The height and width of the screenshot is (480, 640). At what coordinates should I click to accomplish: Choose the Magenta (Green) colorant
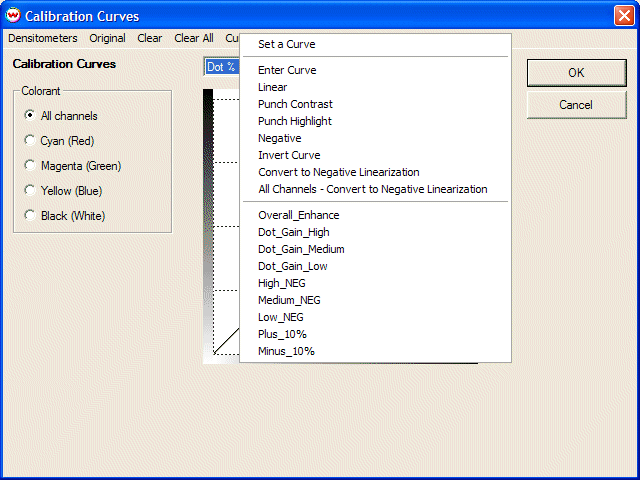(x=30, y=166)
